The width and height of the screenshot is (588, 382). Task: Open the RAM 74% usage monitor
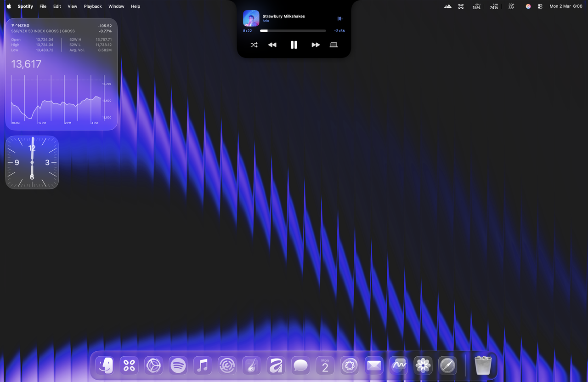click(x=494, y=6)
